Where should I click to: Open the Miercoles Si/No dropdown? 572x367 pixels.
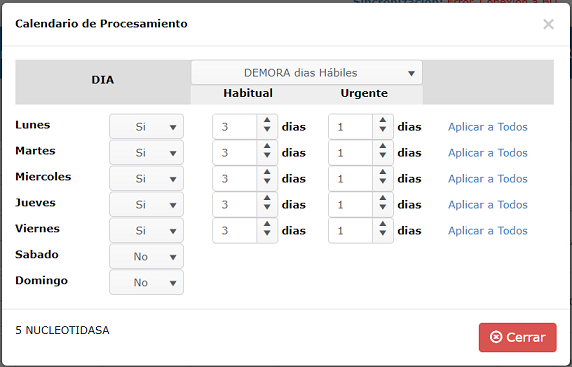(146, 178)
